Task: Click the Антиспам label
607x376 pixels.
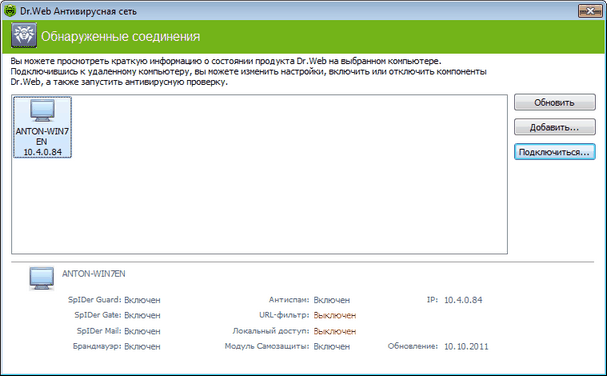Action: click(289, 300)
